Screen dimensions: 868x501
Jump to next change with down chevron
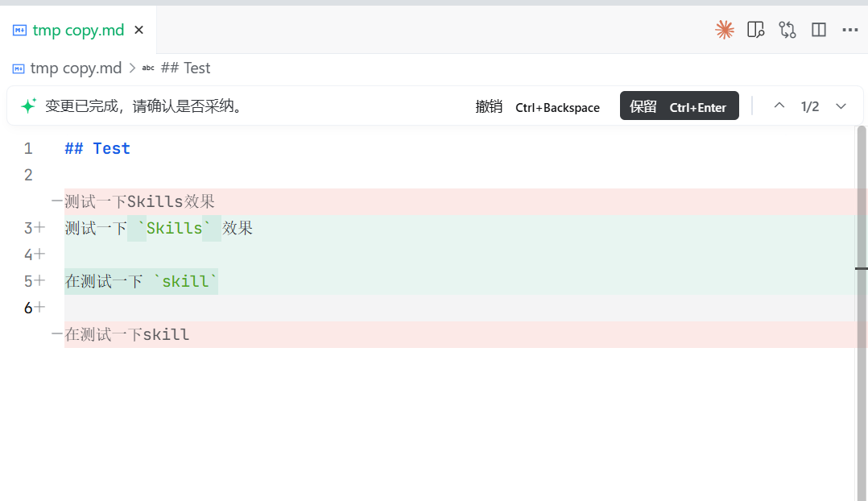pyautogui.click(x=841, y=106)
